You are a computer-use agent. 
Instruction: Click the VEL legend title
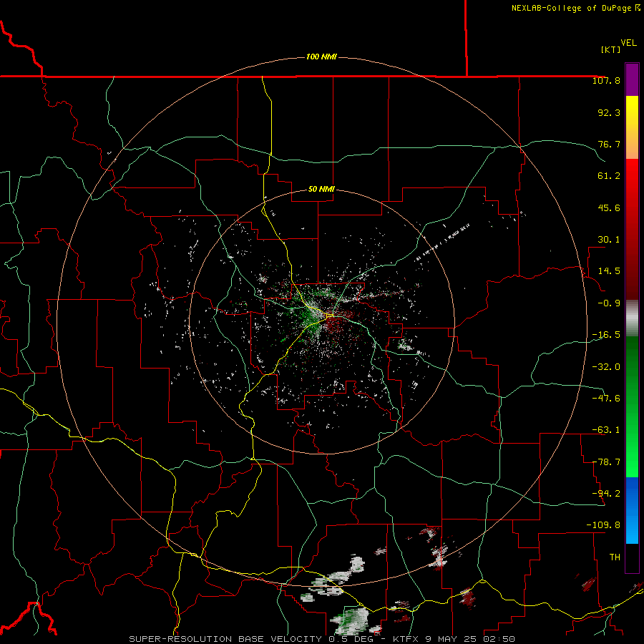pos(628,43)
